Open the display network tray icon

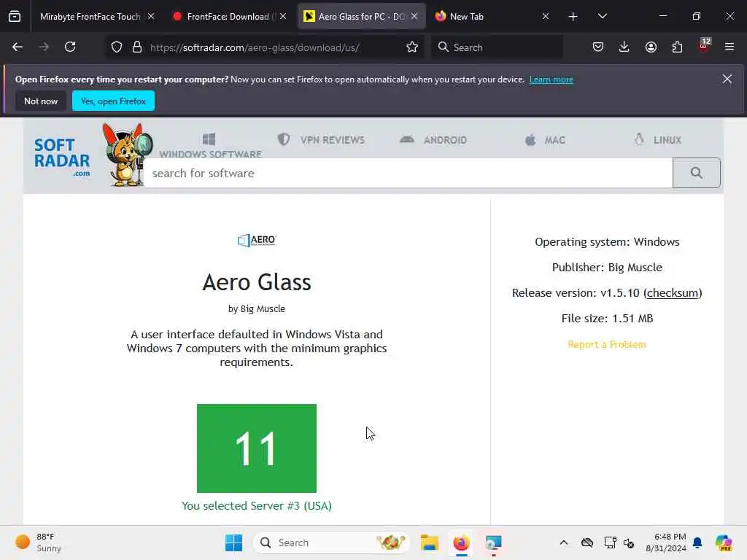coord(610,542)
